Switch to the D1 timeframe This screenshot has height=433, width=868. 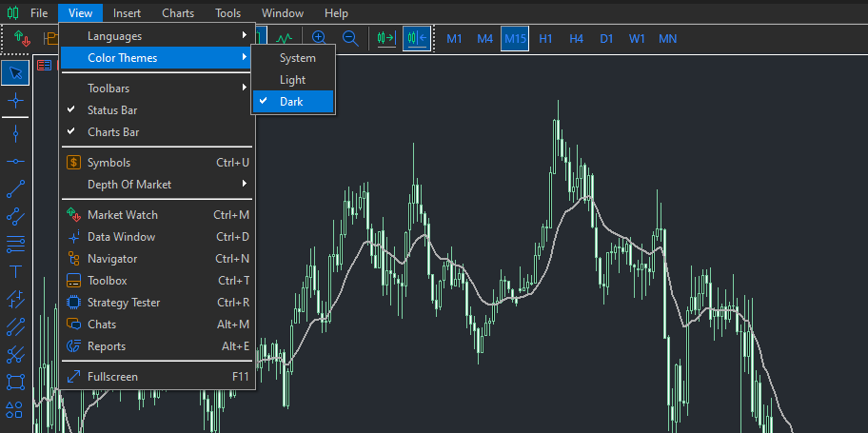(606, 39)
